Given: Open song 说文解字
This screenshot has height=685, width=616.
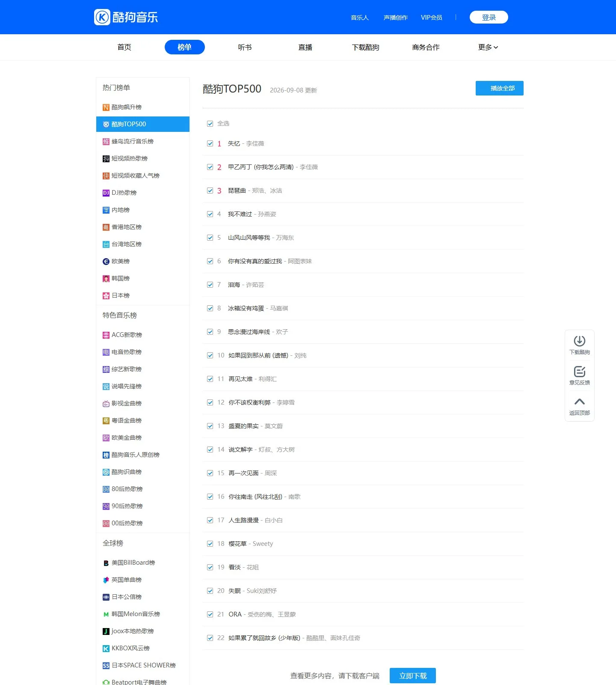Looking at the screenshot, I should (x=240, y=450).
